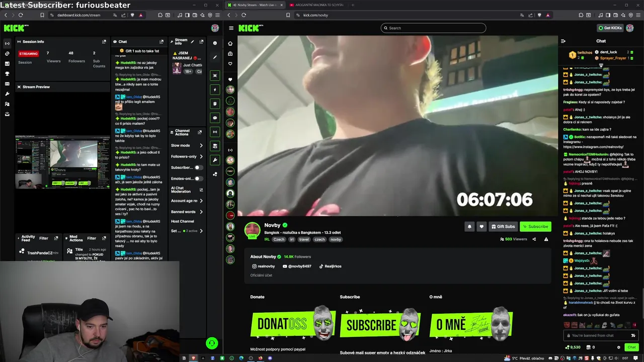The height and width of the screenshot is (362, 644).
Task: Reload the kick.com/novby page
Action: 244,15
